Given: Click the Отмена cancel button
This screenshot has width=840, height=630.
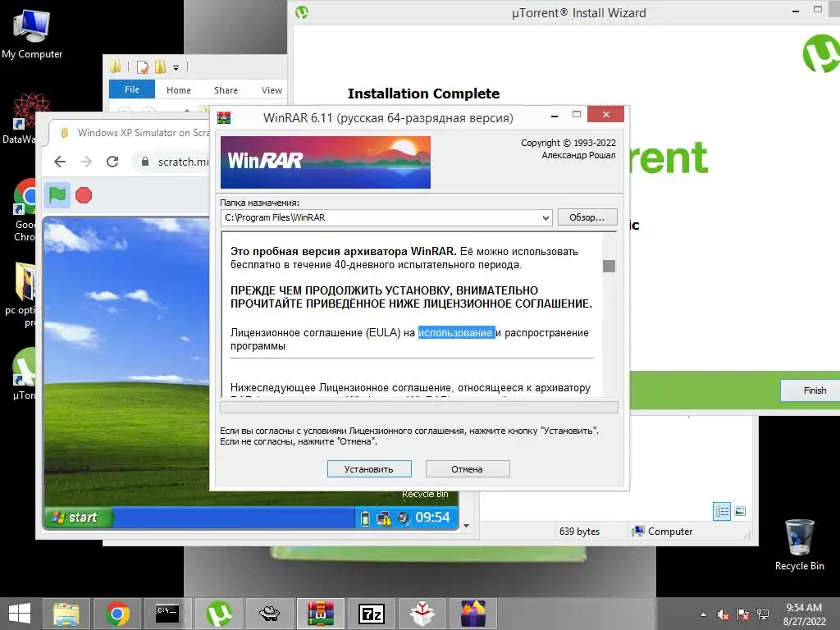Looking at the screenshot, I should [x=467, y=468].
